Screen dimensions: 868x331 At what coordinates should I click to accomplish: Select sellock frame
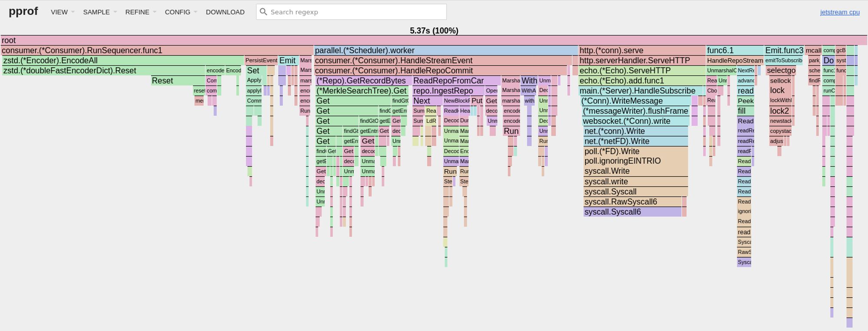(780, 81)
